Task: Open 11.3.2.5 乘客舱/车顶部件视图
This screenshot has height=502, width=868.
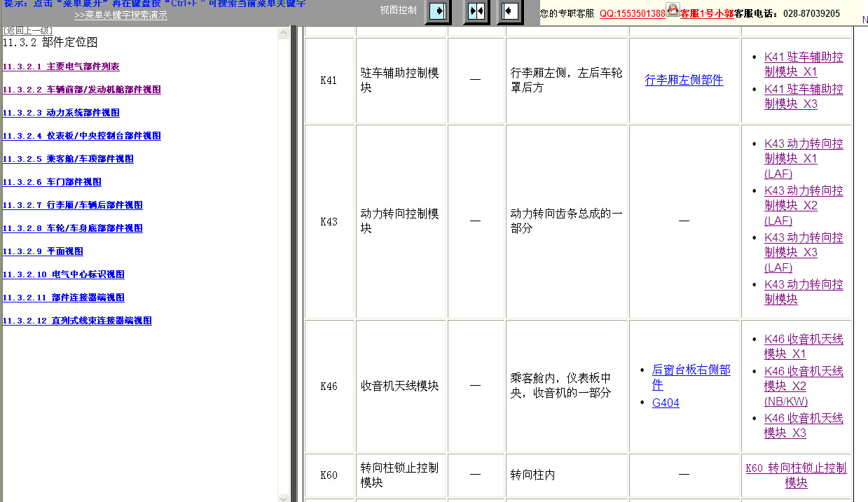Action: [x=68, y=159]
